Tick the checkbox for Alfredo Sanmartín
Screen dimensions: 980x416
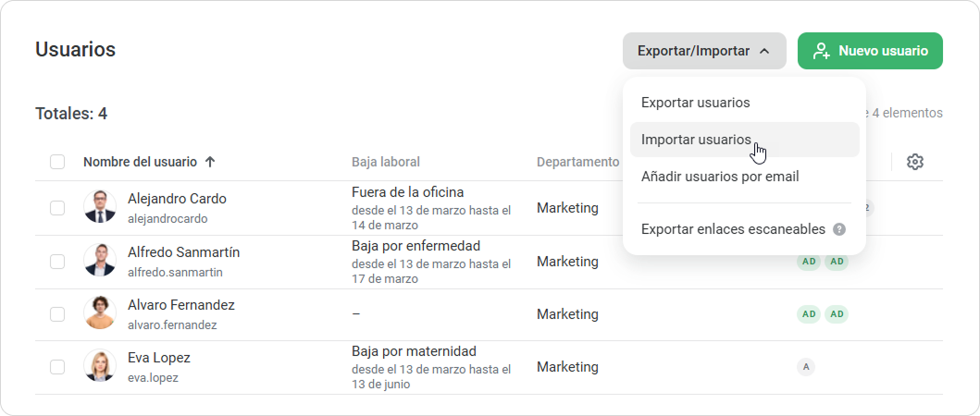pyautogui.click(x=57, y=262)
